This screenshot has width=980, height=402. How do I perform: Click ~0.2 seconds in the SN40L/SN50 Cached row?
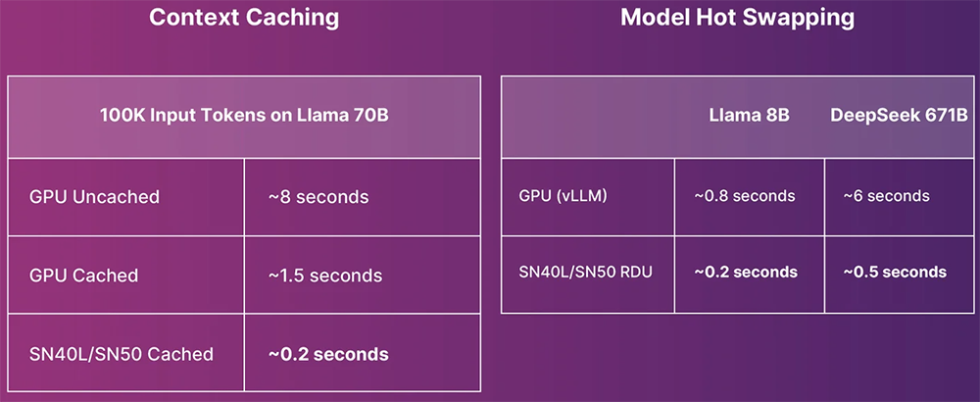point(327,354)
